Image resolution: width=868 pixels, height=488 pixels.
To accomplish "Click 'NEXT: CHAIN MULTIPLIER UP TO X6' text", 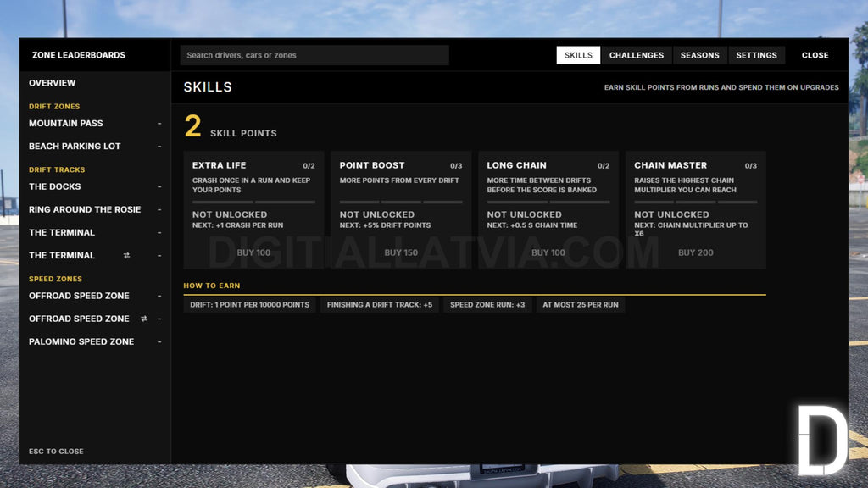I will (691, 230).
